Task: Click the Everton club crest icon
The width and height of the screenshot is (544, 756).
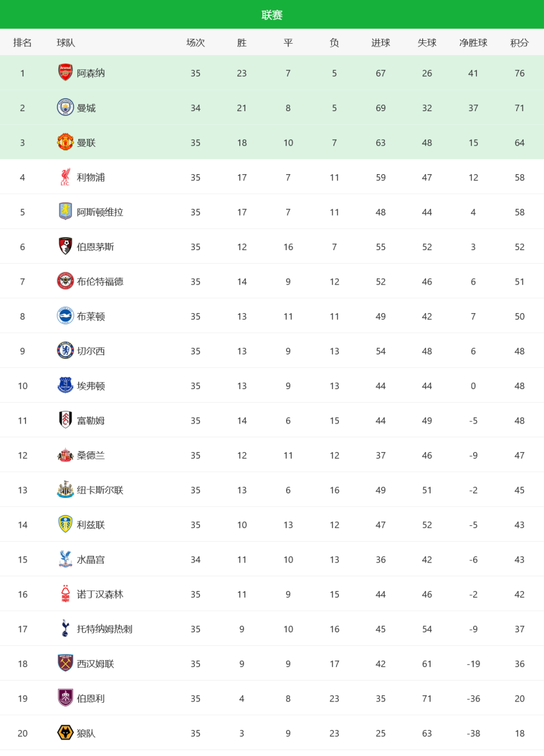Action: click(x=66, y=385)
